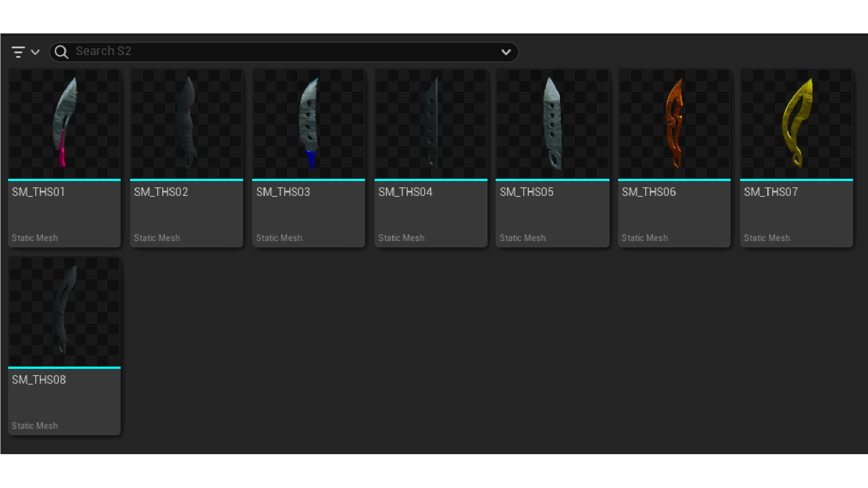
Task: Select the SM_THS04 thin blade thumbnail
Action: [431, 123]
